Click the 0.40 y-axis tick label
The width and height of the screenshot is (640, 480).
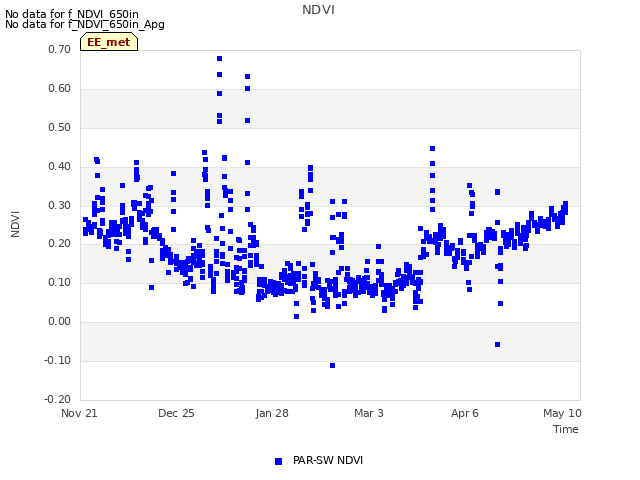60,167
